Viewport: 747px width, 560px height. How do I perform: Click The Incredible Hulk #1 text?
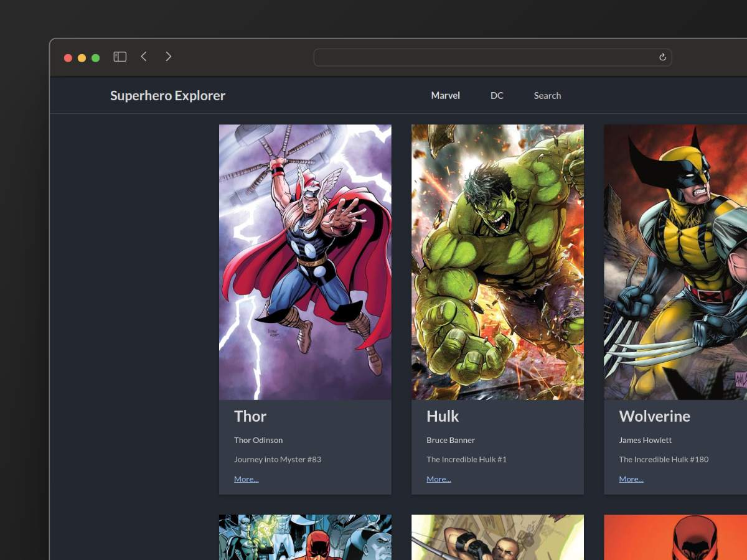(x=466, y=459)
